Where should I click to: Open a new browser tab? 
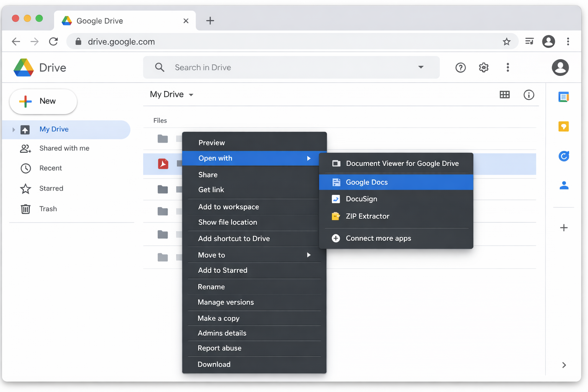pos(210,21)
